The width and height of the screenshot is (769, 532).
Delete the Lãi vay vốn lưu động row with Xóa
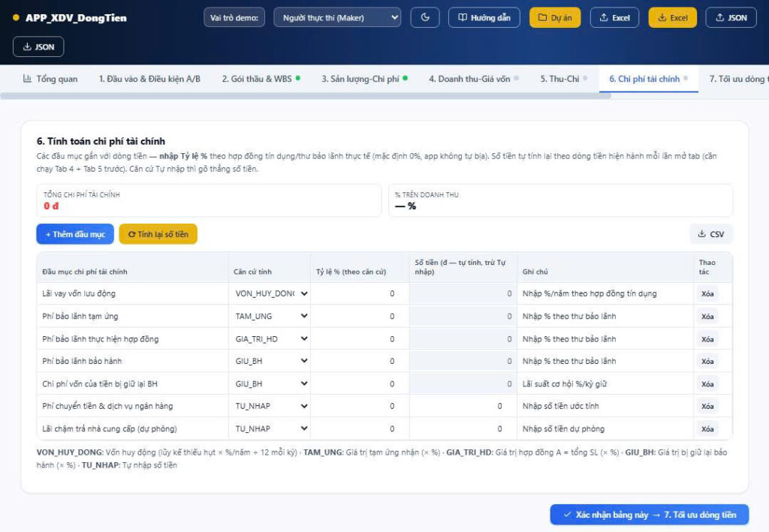click(x=707, y=294)
